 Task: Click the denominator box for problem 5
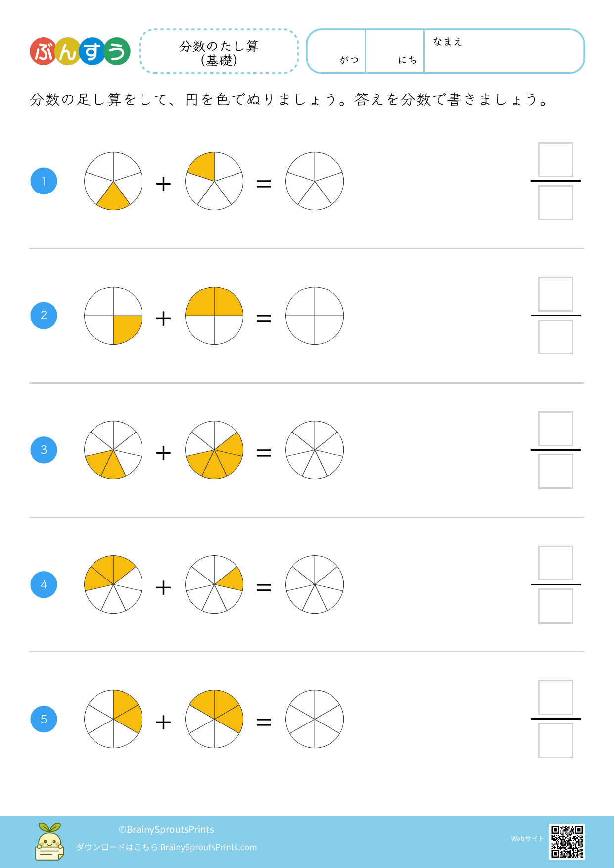[x=556, y=740]
